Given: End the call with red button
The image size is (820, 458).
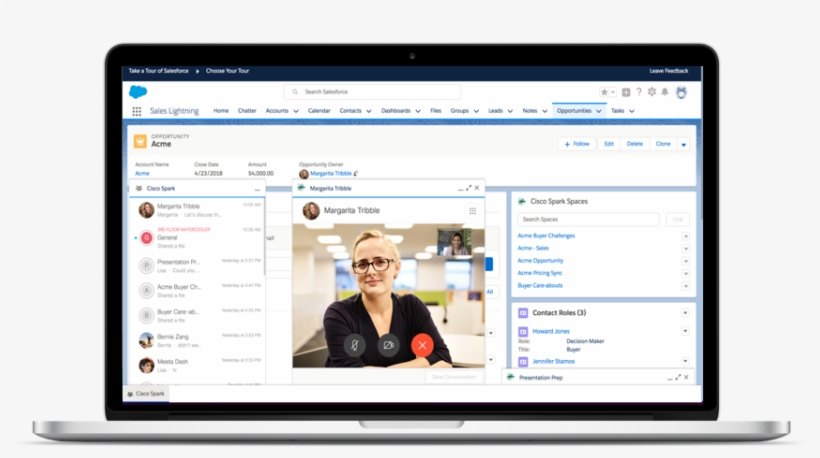Looking at the screenshot, I should 423,345.
